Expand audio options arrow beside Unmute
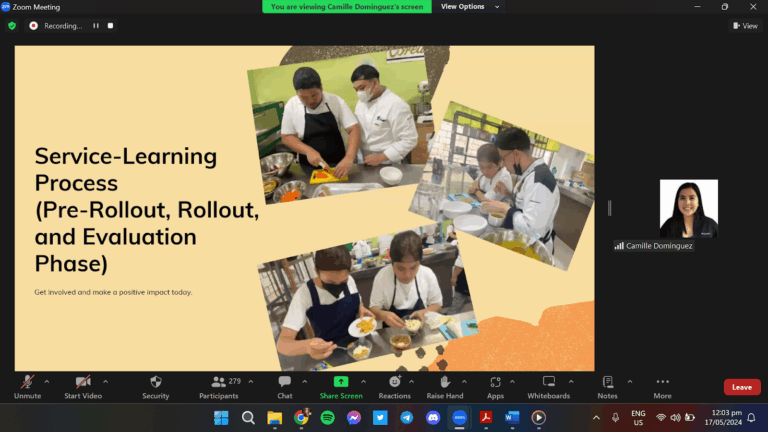 tap(47, 381)
